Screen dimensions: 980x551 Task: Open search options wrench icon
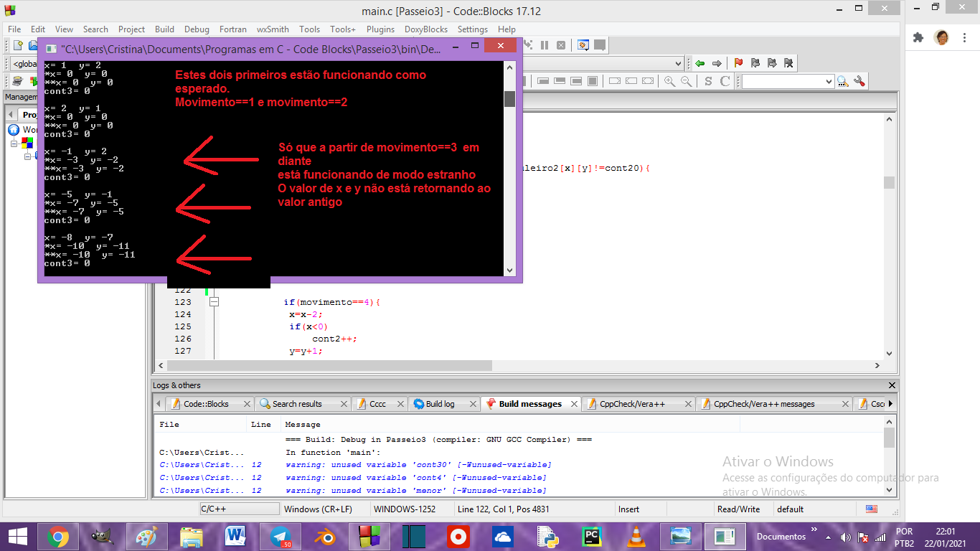859,82
